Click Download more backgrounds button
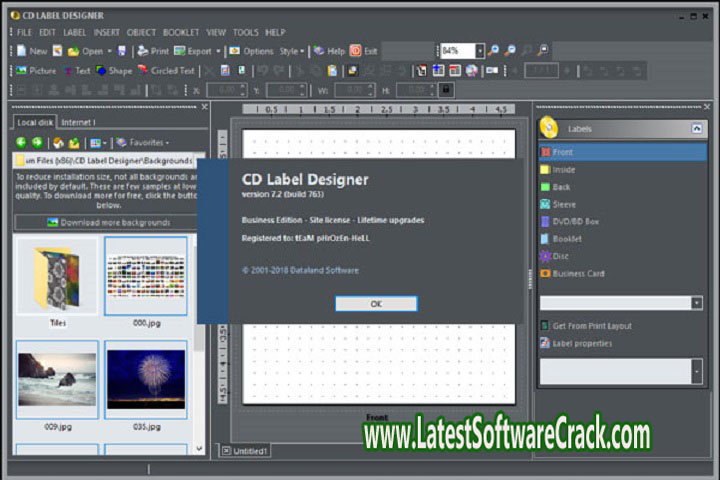This screenshot has width=720, height=480. [x=108, y=222]
